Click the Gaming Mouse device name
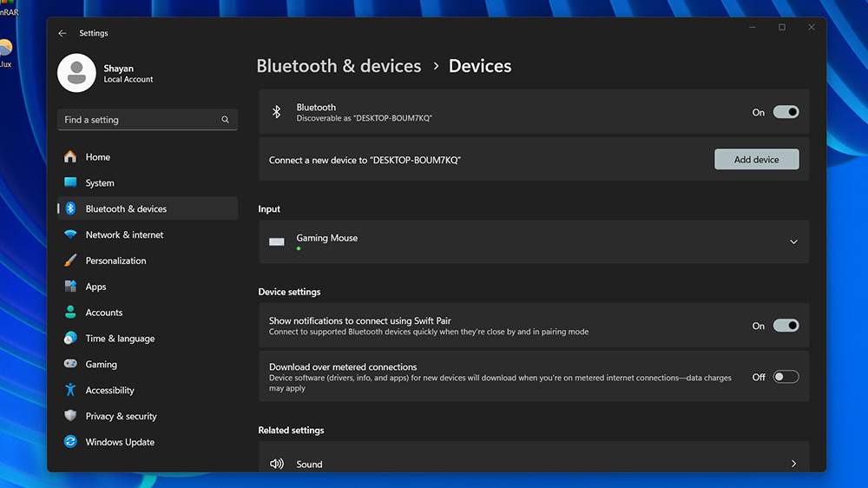868x488 pixels. click(326, 238)
